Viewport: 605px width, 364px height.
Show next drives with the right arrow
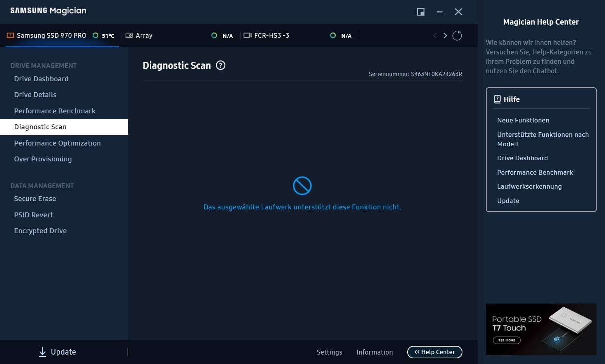[x=445, y=36]
